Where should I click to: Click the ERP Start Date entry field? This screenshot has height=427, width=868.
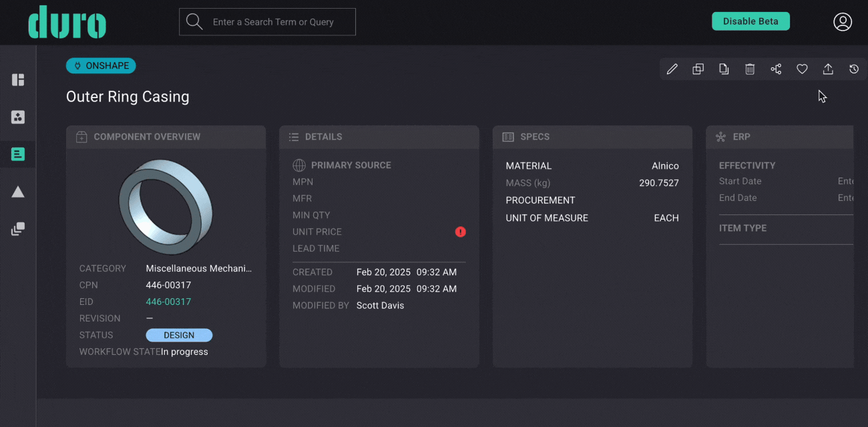pyautogui.click(x=845, y=181)
